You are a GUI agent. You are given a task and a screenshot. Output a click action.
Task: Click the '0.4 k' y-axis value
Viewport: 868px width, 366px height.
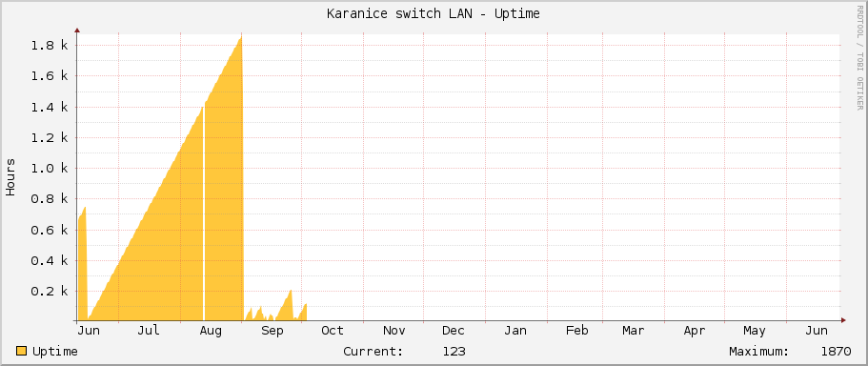click(x=50, y=260)
